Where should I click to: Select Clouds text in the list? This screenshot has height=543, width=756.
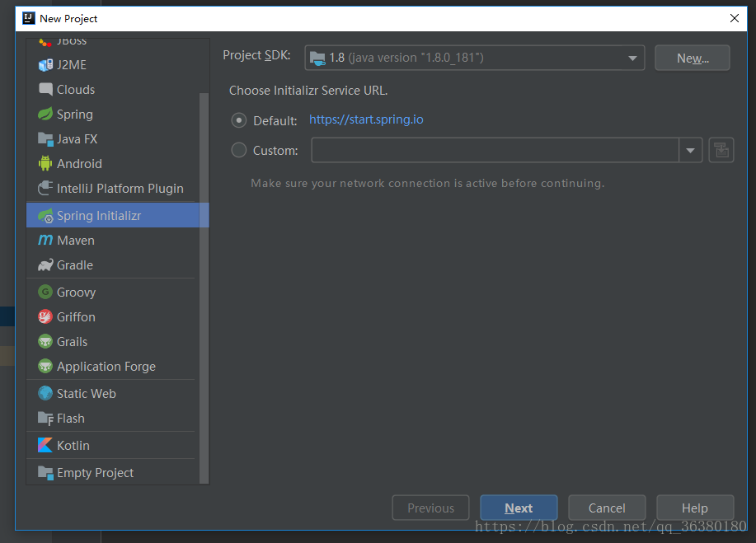(x=76, y=89)
